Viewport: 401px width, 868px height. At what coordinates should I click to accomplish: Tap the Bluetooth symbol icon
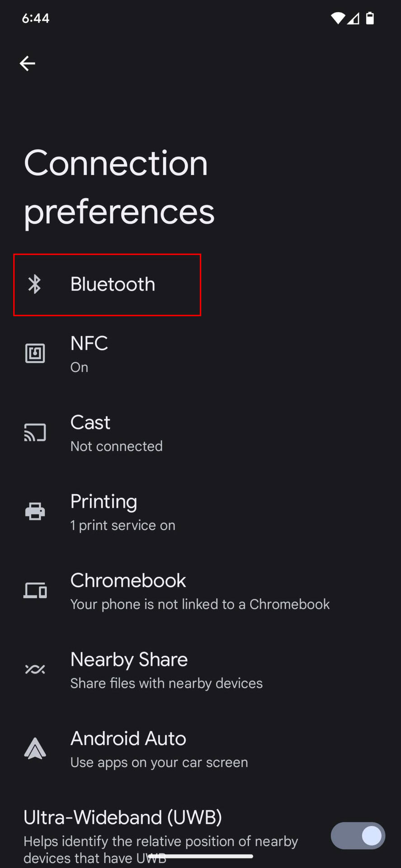click(x=35, y=284)
